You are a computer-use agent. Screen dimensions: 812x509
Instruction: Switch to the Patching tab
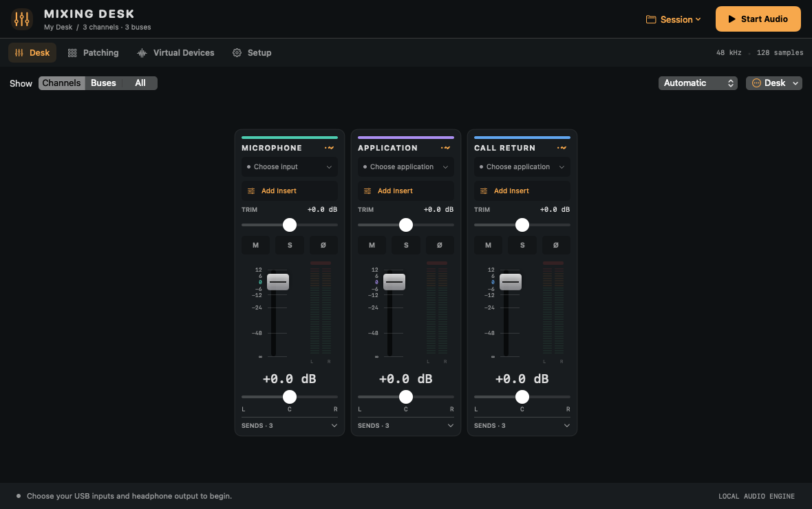coord(93,53)
